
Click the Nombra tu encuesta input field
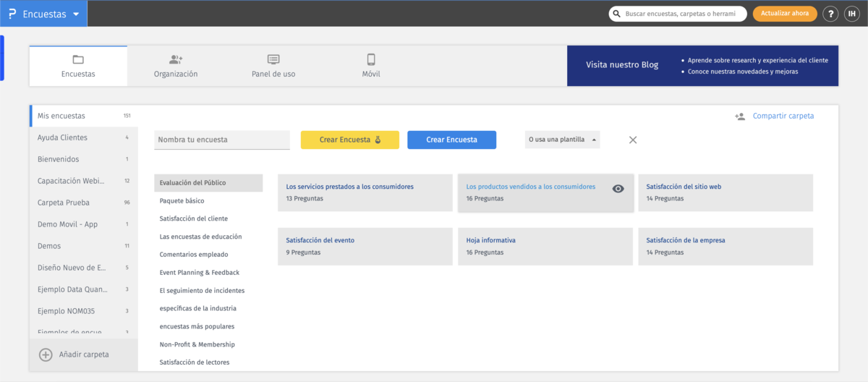[222, 140]
